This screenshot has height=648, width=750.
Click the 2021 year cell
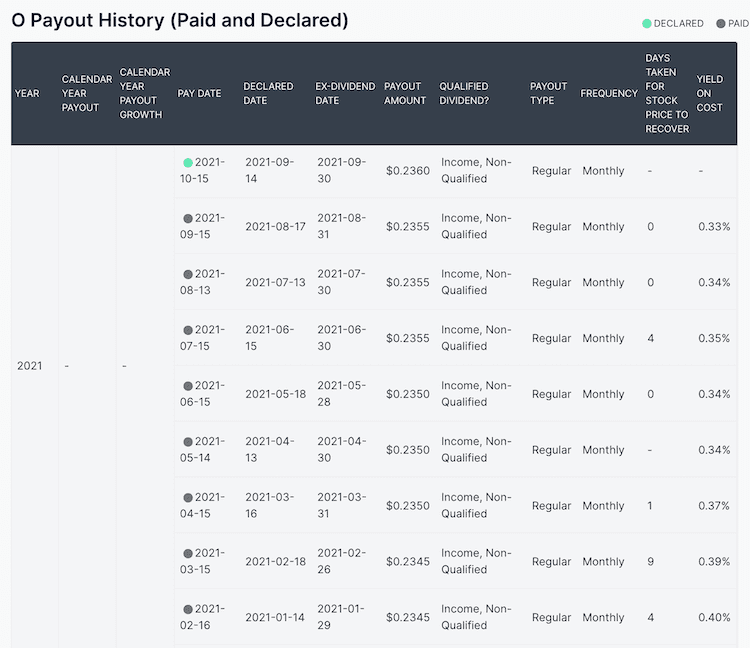(x=30, y=366)
